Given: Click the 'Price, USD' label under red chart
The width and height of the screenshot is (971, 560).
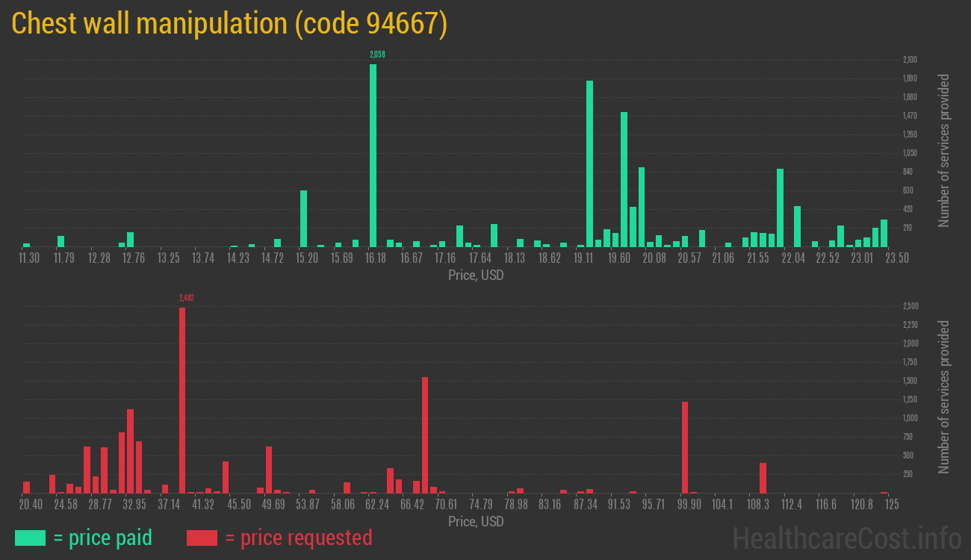Looking at the screenshot, I should [475, 521].
